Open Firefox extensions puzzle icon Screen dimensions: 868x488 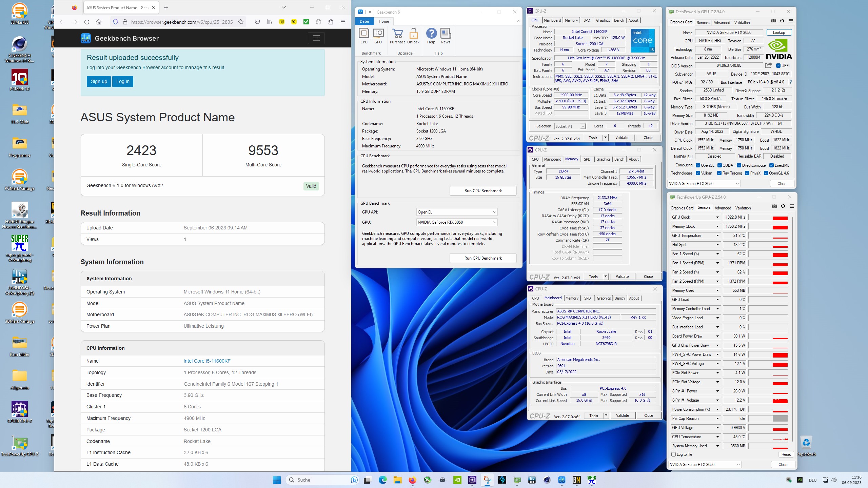pos(331,22)
